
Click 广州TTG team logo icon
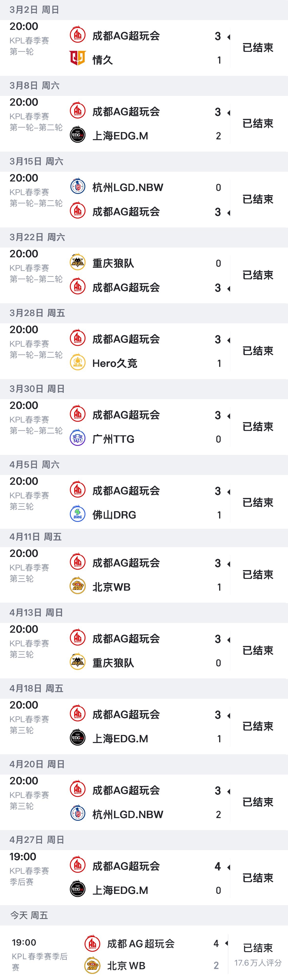(77, 438)
